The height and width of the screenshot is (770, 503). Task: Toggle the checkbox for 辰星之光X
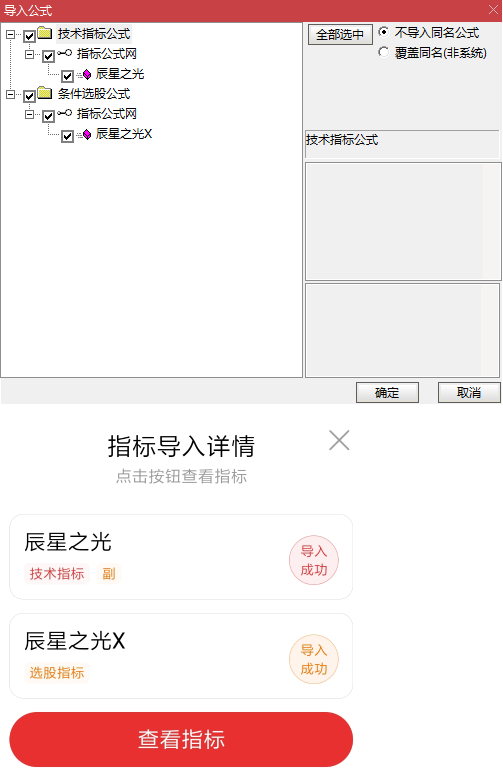[x=67, y=136]
